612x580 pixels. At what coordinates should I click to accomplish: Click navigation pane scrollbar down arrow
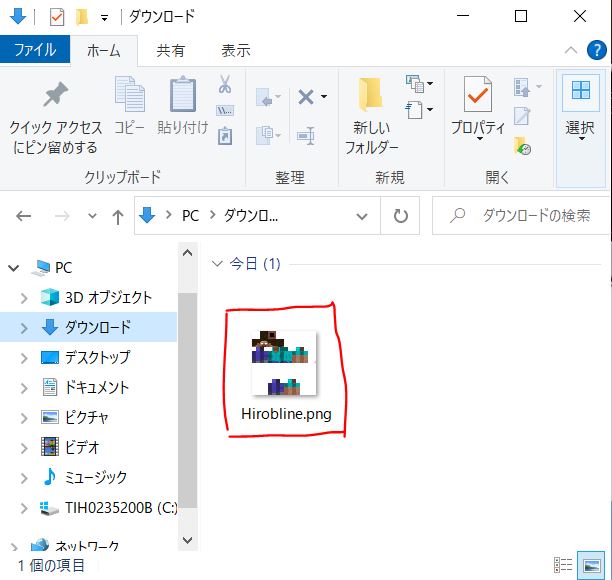point(187,540)
